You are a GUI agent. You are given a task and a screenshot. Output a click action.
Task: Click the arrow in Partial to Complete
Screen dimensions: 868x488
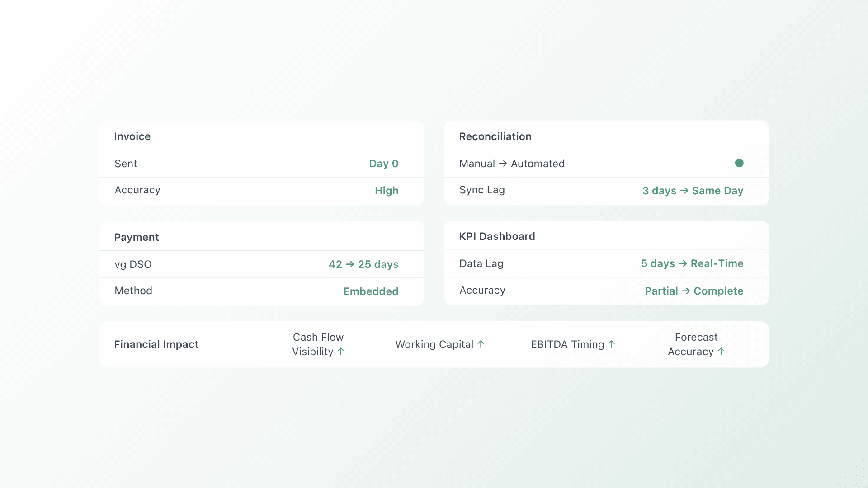tap(686, 291)
